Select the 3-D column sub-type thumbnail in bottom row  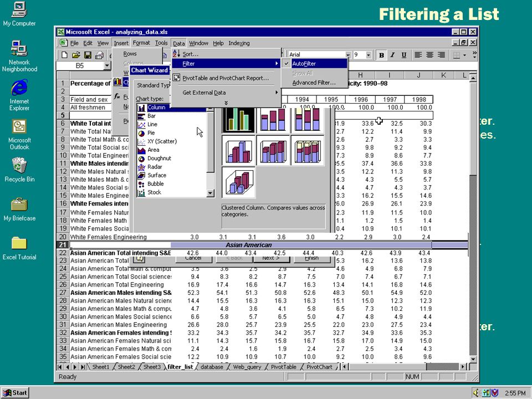[x=238, y=182]
